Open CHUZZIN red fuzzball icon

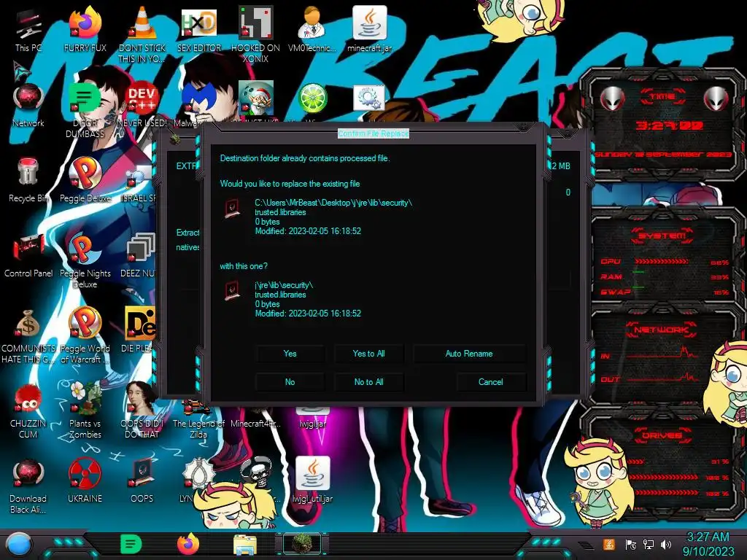tap(28, 411)
